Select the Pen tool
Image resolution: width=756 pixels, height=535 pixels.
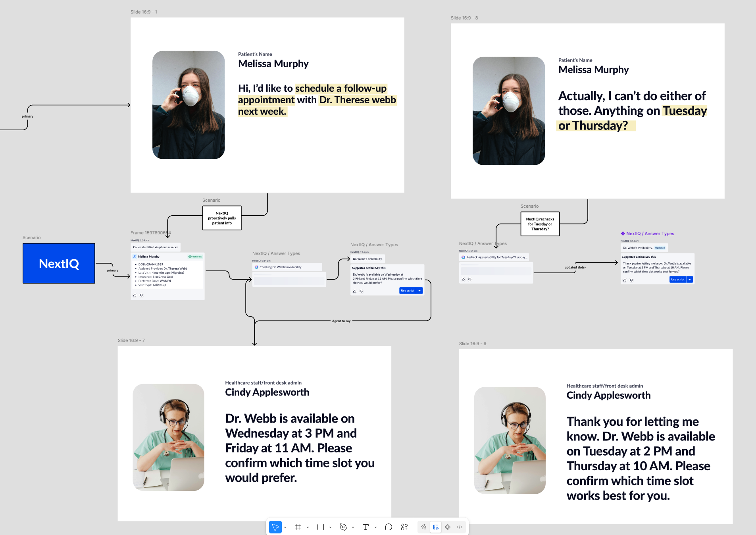pos(343,527)
